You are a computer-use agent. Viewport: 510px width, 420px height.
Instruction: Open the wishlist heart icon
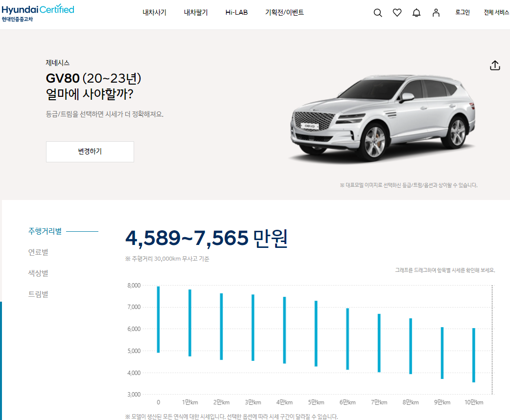397,13
